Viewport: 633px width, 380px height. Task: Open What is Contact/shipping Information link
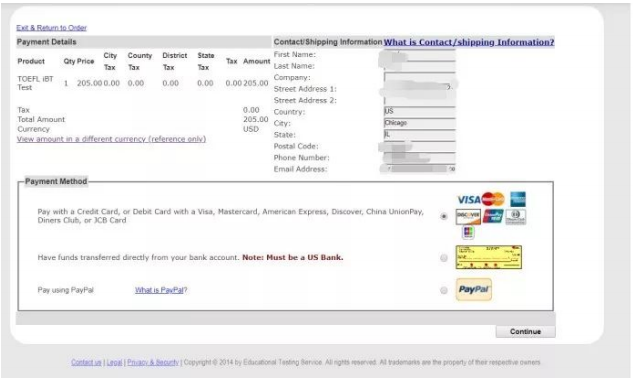point(469,42)
